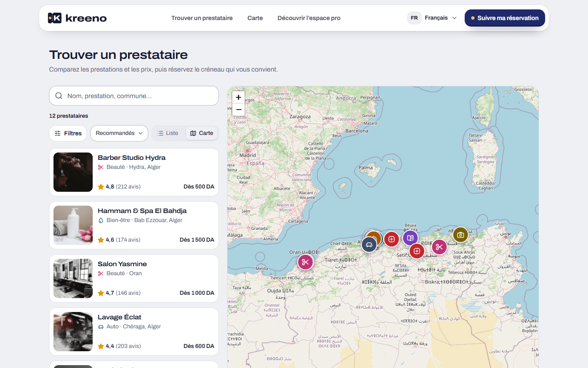The height and width of the screenshot is (368, 588).
Task: Click the droplet icon on Hammam & Spa card
Action: point(101,220)
